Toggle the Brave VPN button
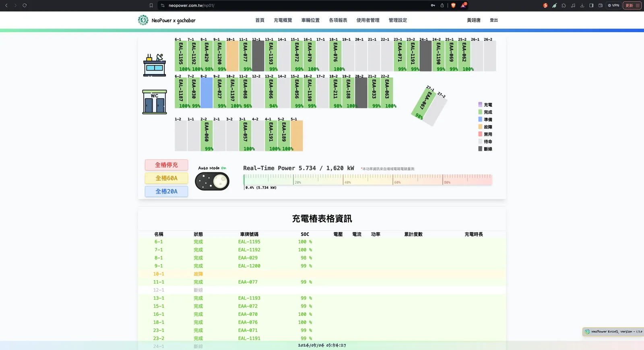This screenshot has height=350, width=644. coord(613,5)
